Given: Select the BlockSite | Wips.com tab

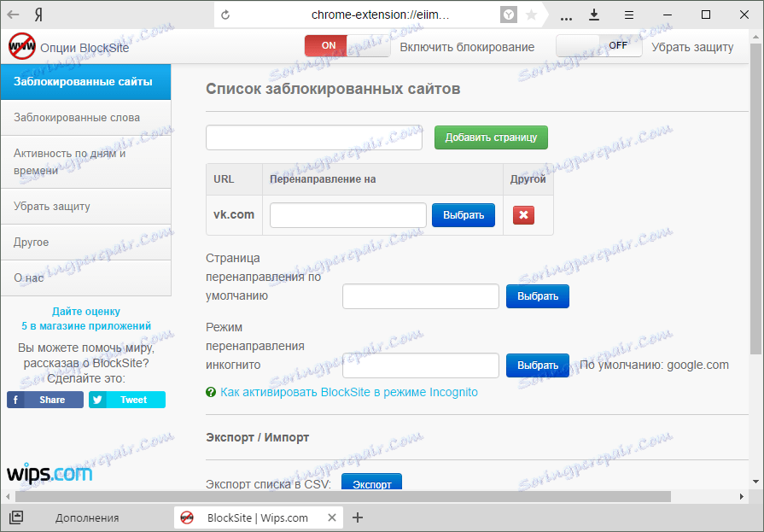Looking at the screenshot, I should 256,517.
